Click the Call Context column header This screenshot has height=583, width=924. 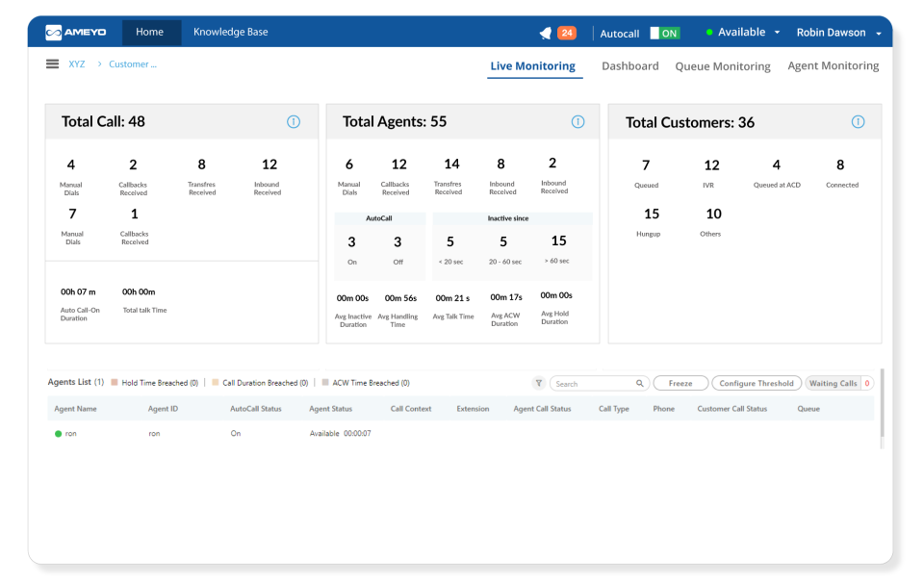(x=411, y=409)
